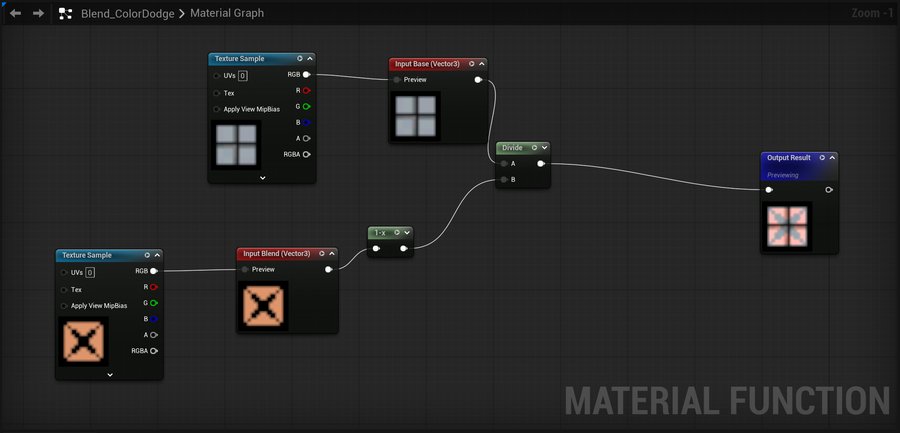Click the forward navigation arrow

point(38,14)
